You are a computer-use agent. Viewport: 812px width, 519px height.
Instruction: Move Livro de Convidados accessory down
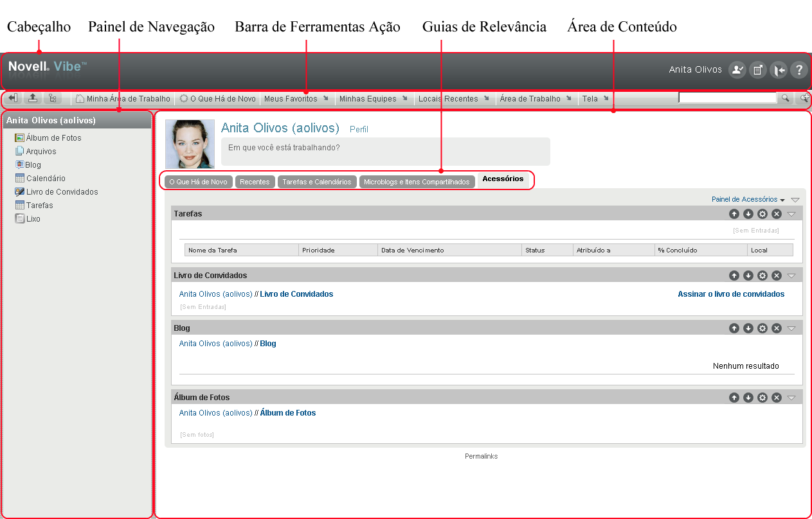[x=748, y=276]
